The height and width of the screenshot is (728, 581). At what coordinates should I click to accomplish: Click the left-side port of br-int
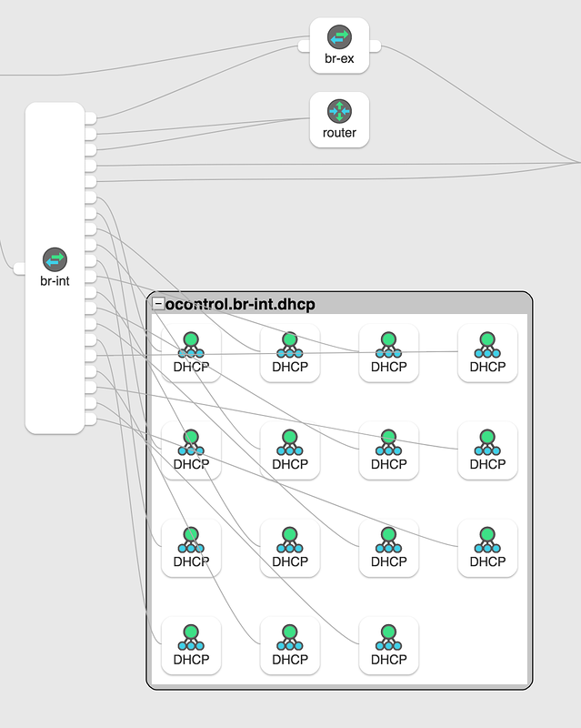[18, 268]
